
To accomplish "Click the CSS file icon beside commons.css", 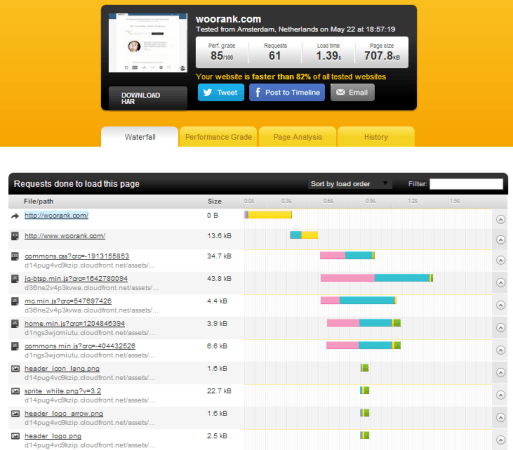I will coord(15,256).
